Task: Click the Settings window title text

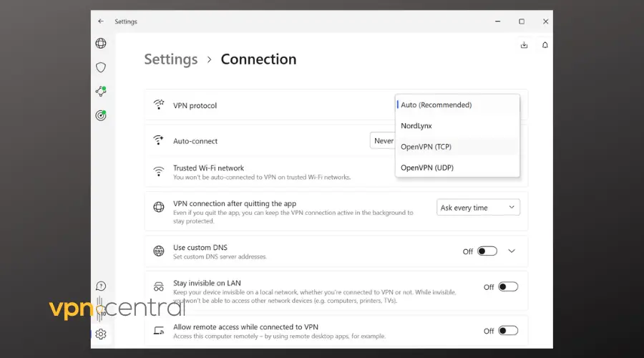Action: click(126, 21)
